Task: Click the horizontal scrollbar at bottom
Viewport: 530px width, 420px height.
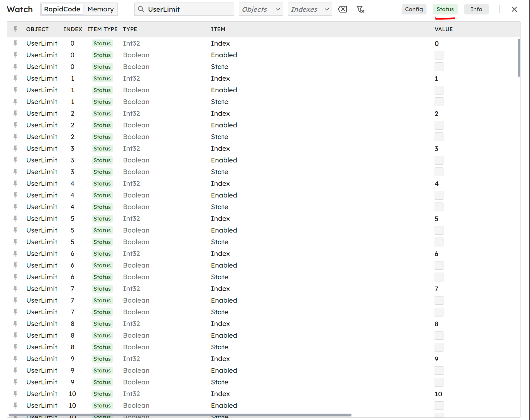Action: click(180, 415)
